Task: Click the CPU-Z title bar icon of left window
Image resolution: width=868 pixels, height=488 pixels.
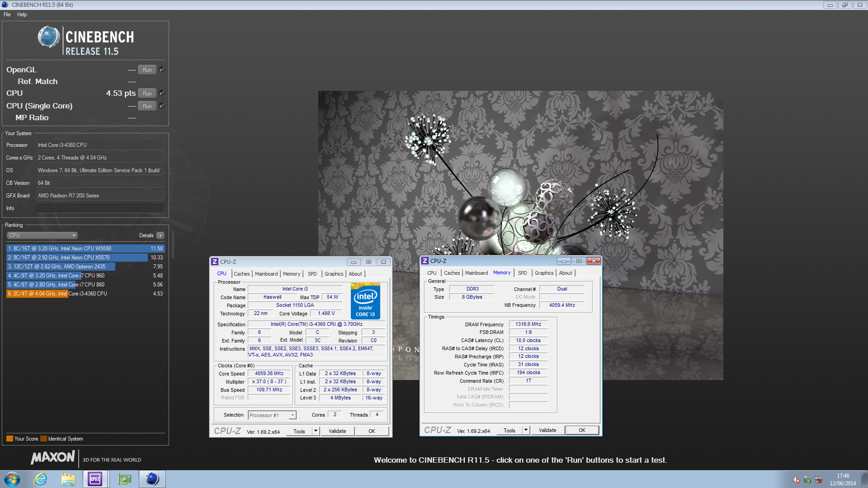Action: point(215,262)
